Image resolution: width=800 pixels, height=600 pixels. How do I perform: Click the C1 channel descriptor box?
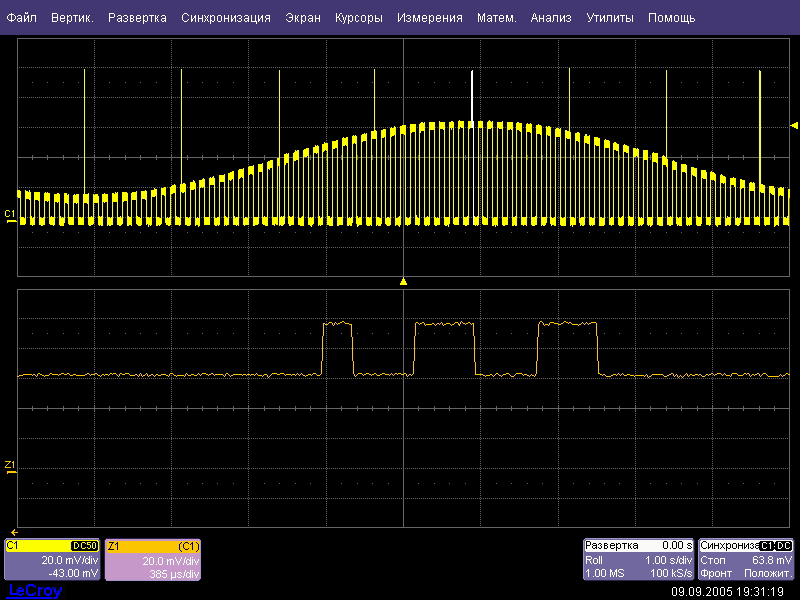point(52,560)
